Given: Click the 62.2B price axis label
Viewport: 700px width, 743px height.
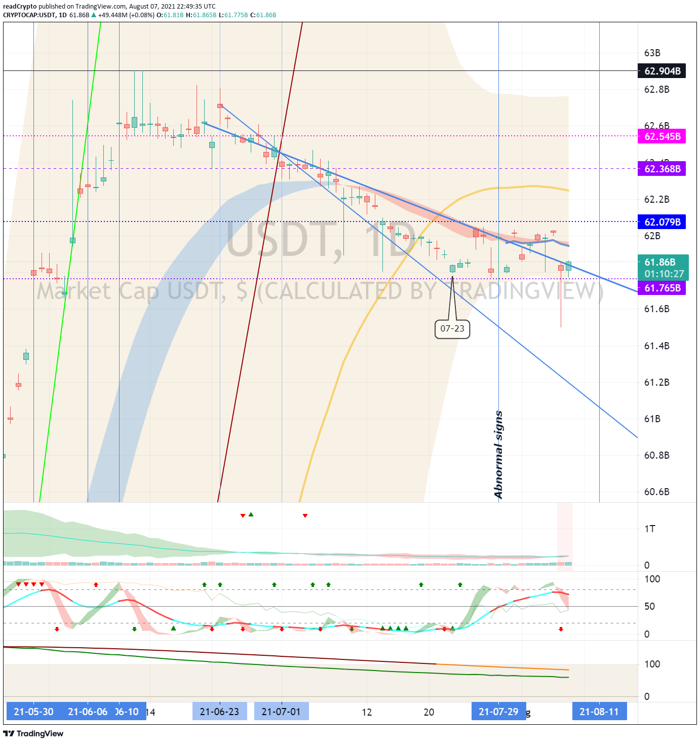Looking at the screenshot, I should point(656,199).
